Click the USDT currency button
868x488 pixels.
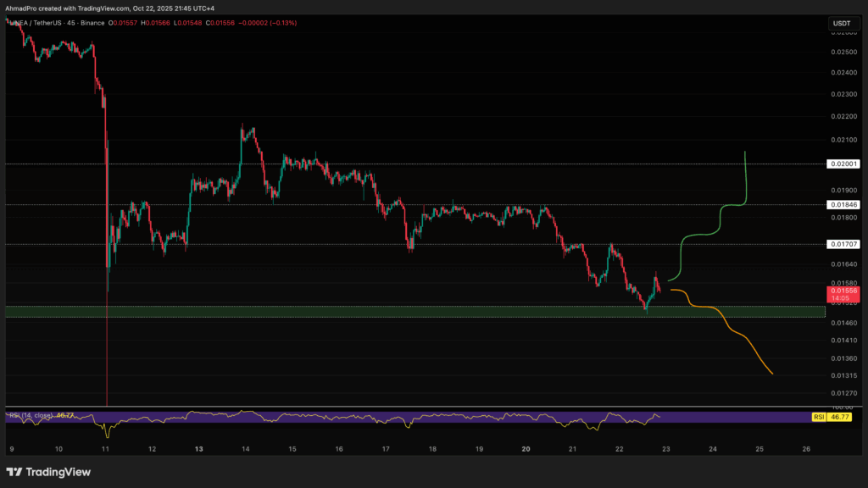tap(842, 23)
